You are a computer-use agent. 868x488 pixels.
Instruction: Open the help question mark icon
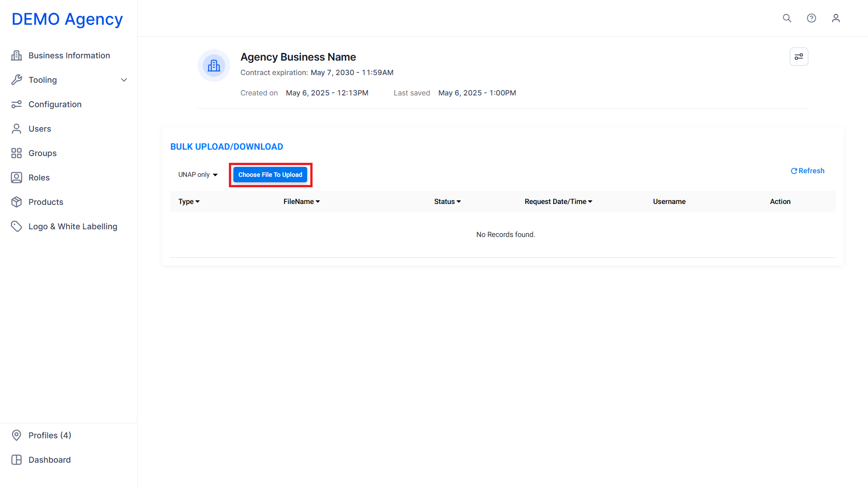[811, 18]
